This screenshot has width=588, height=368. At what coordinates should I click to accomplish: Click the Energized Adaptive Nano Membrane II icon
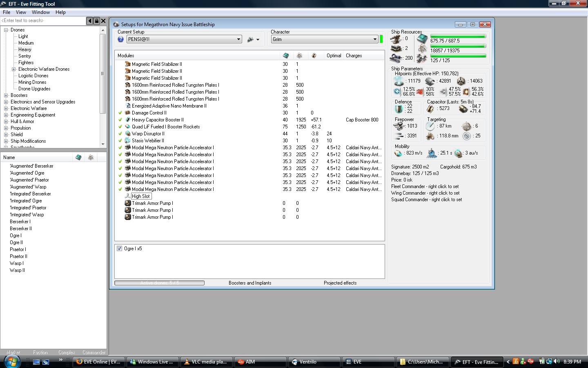point(127,106)
